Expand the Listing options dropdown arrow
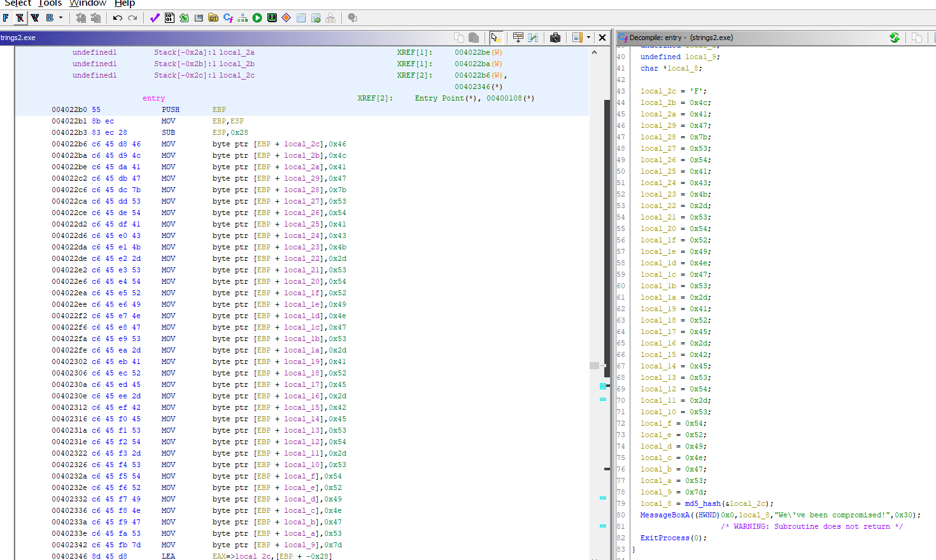 588,38
